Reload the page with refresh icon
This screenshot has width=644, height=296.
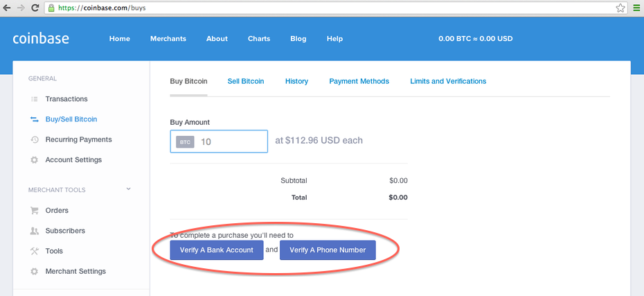pyautogui.click(x=35, y=8)
